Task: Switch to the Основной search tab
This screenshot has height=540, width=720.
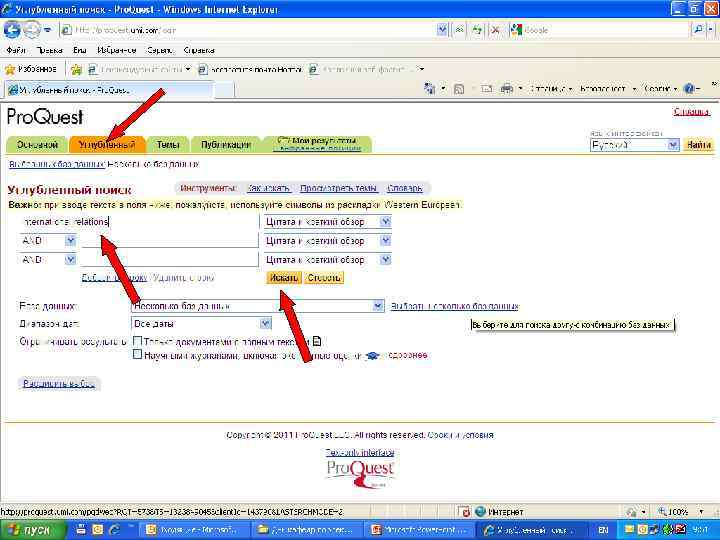Action: click(37, 145)
